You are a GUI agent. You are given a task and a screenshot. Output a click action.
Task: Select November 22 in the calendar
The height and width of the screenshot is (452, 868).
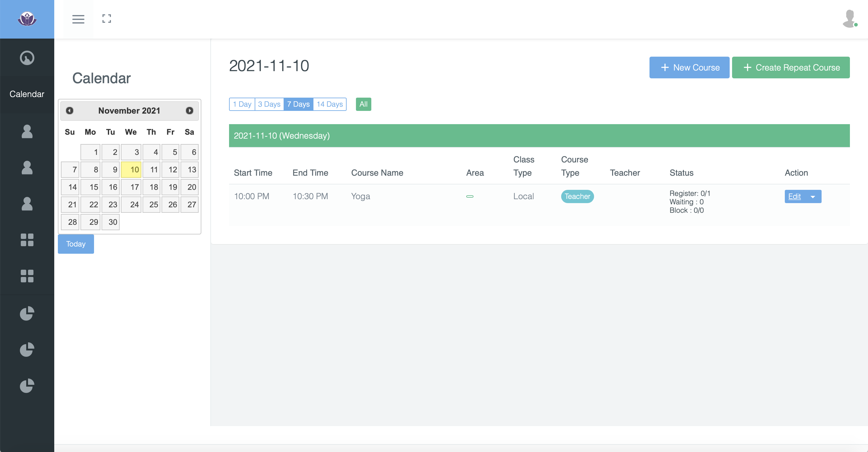pyautogui.click(x=90, y=204)
